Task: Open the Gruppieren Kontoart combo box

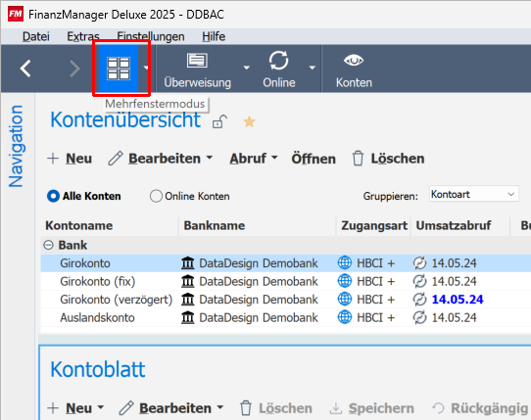Action: click(474, 194)
